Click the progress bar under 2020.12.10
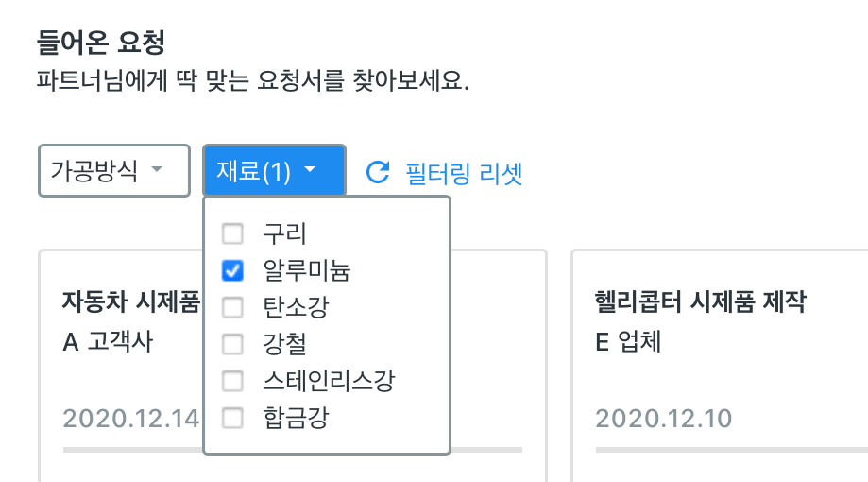Screen dimensions: 868x482 732,450
